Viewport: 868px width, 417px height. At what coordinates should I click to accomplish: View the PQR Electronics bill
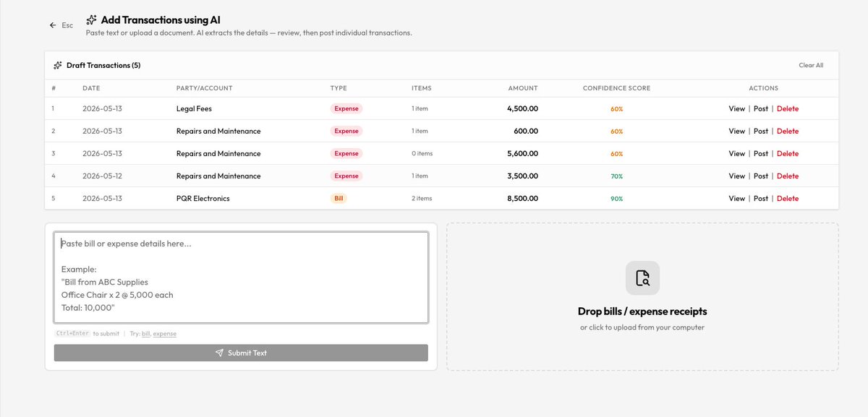pyautogui.click(x=736, y=198)
